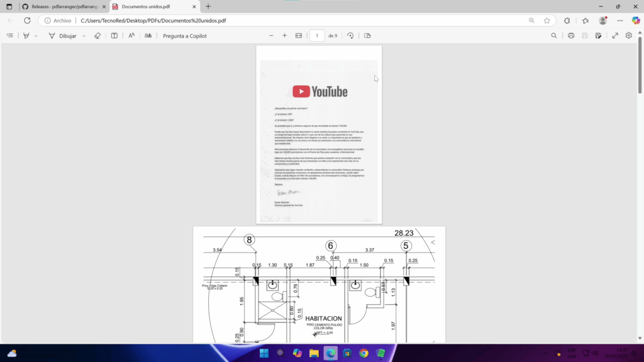This screenshot has height=362, width=644.
Task: Open the Copilot sidebar
Action: (636, 21)
